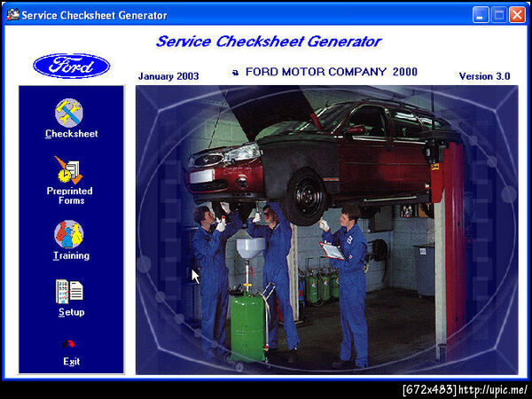Click the FORD MOTOR COMPANY 2000 text
This screenshot has width=532, height=399.
pyautogui.click(x=331, y=72)
